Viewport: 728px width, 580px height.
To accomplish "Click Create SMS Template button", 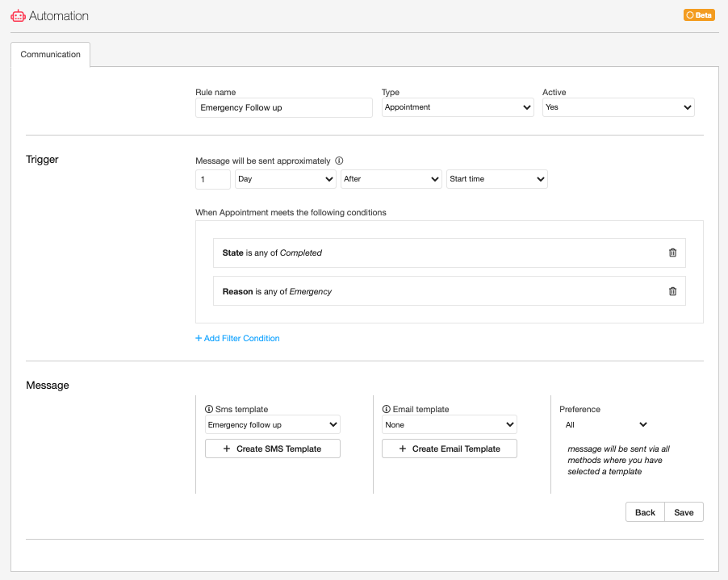I will click(273, 449).
